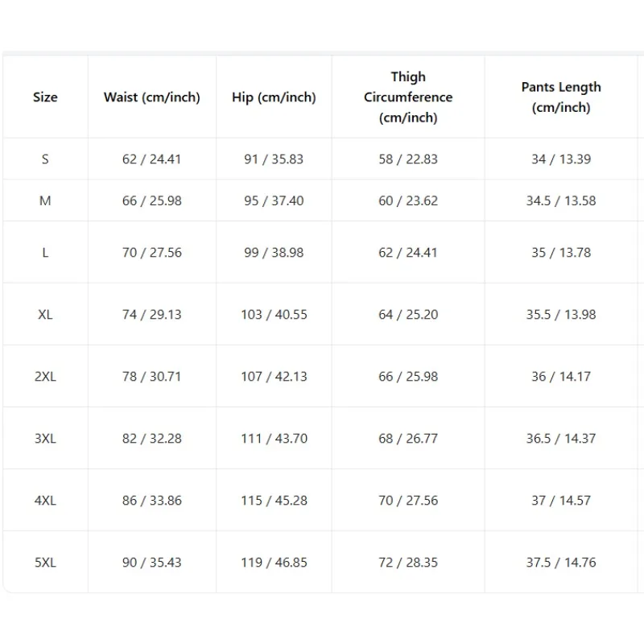Select waist cell 86 / 33.86
Screen dimensions: 644x644
pyautogui.click(x=152, y=501)
